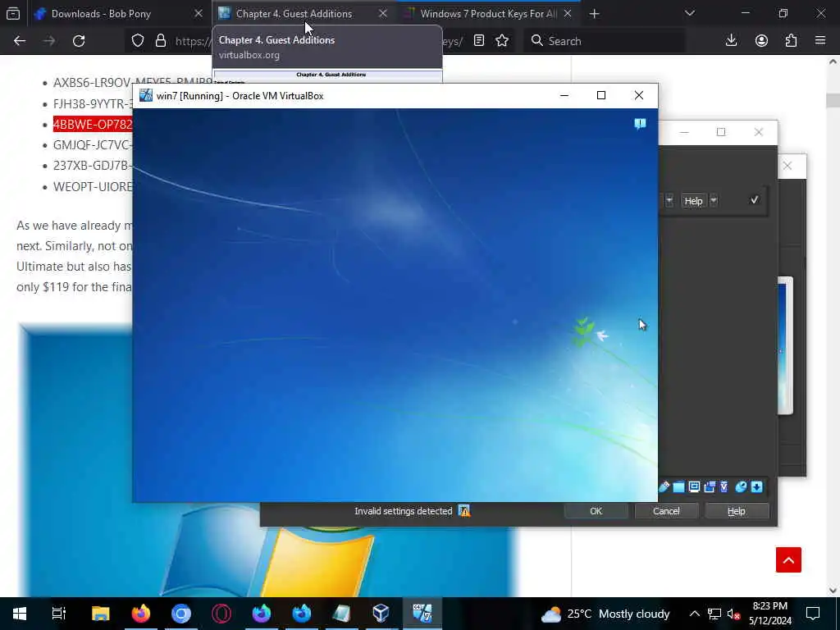Click the win7 VM taskbar icon
Image resolution: width=840 pixels, height=630 pixels.
coord(422,613)
